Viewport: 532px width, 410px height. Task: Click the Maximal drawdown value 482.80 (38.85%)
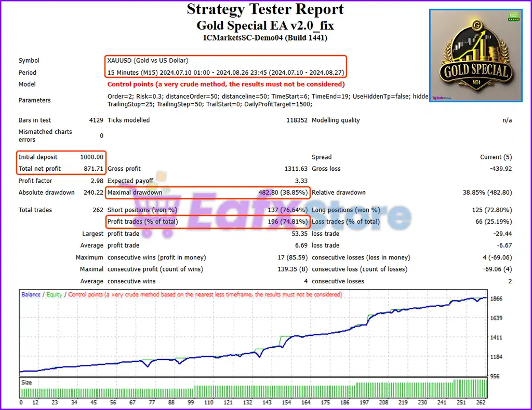coord(283,192)
